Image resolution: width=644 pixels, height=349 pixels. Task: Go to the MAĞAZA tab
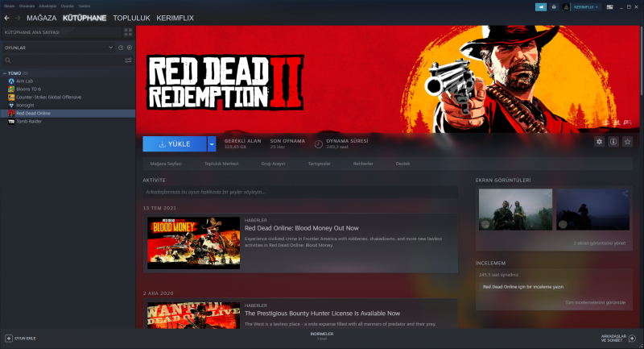click(x=42, y=18)
